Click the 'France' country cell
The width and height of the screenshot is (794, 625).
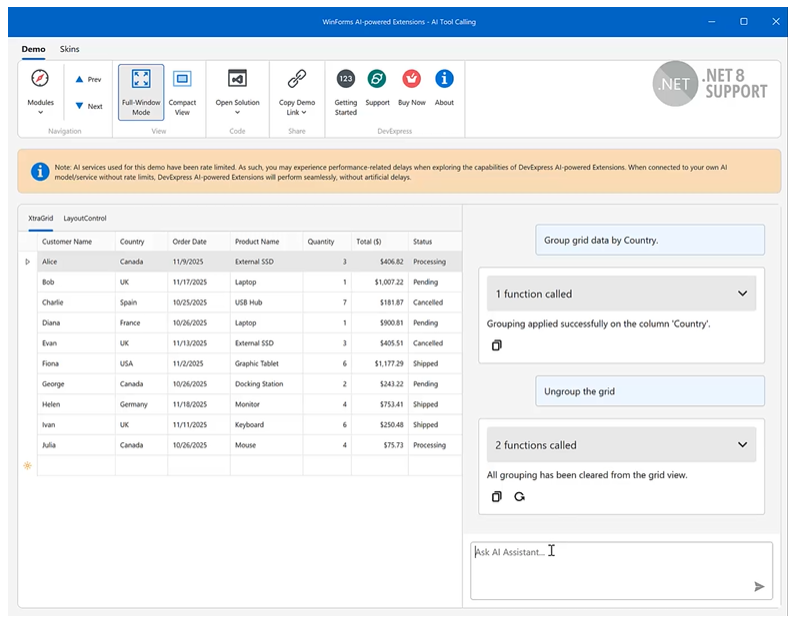coord(141,323)
